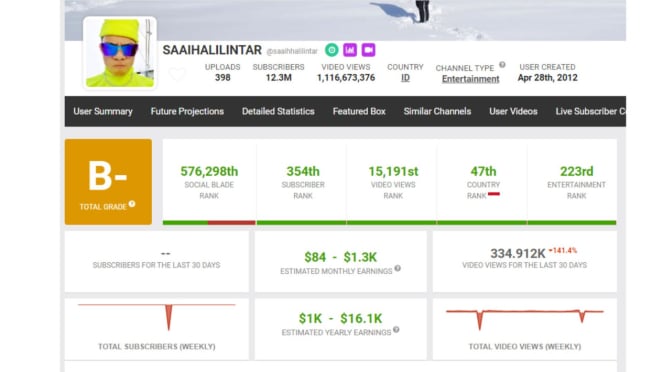
Task: Click the 12.3M subscribers count
Action: pyautogui.click(x=279, y=78)
